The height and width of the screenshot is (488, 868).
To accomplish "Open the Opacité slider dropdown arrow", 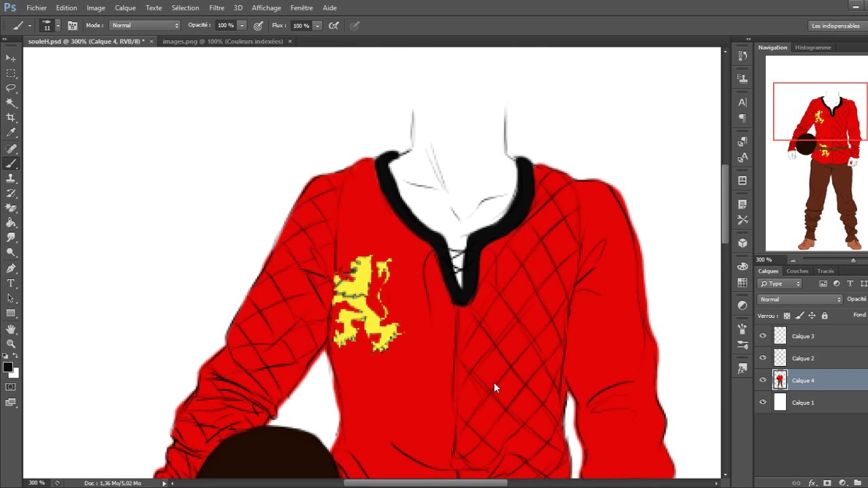I will pyautogui.click(x=241, y=26).
